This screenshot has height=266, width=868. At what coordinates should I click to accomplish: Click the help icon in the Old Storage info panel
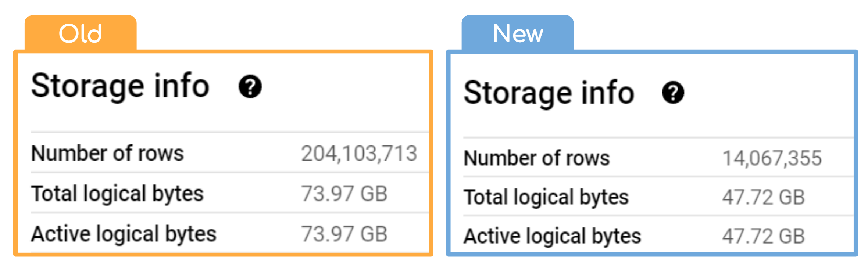pyautogui.click(x=250, y=87)
